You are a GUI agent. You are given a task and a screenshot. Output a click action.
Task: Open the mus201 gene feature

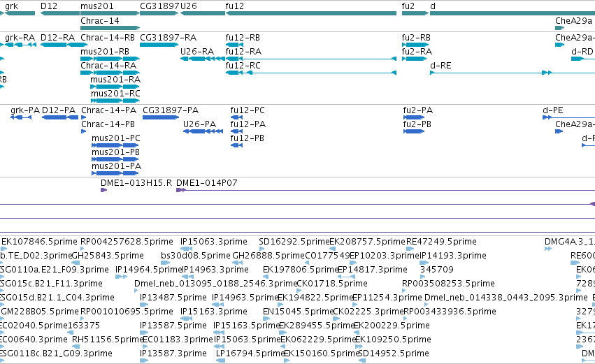click(110, 13)
